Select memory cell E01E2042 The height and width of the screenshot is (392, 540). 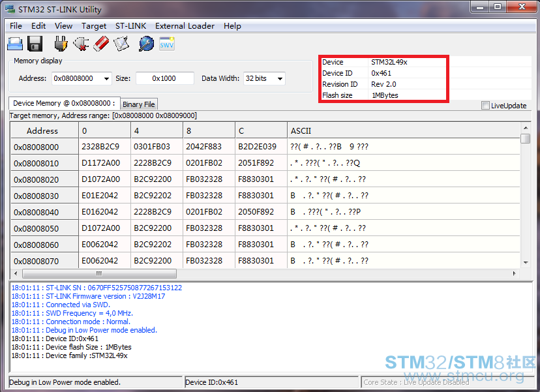coord(105,196)
